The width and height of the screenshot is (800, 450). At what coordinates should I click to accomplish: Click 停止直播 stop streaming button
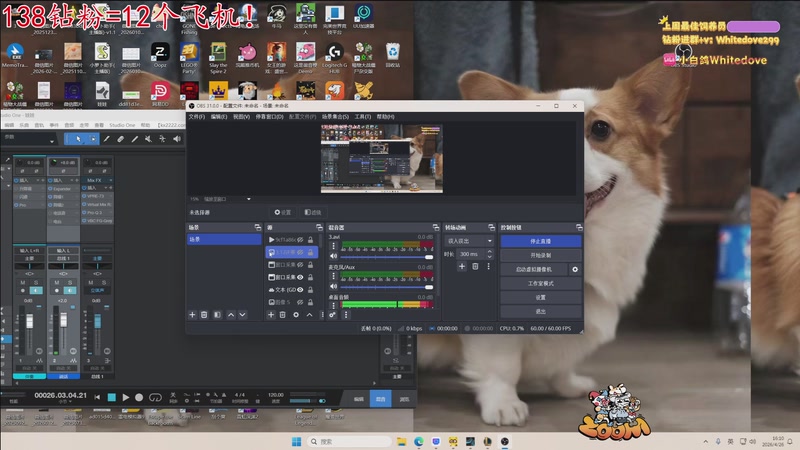(x=541, y=241)
